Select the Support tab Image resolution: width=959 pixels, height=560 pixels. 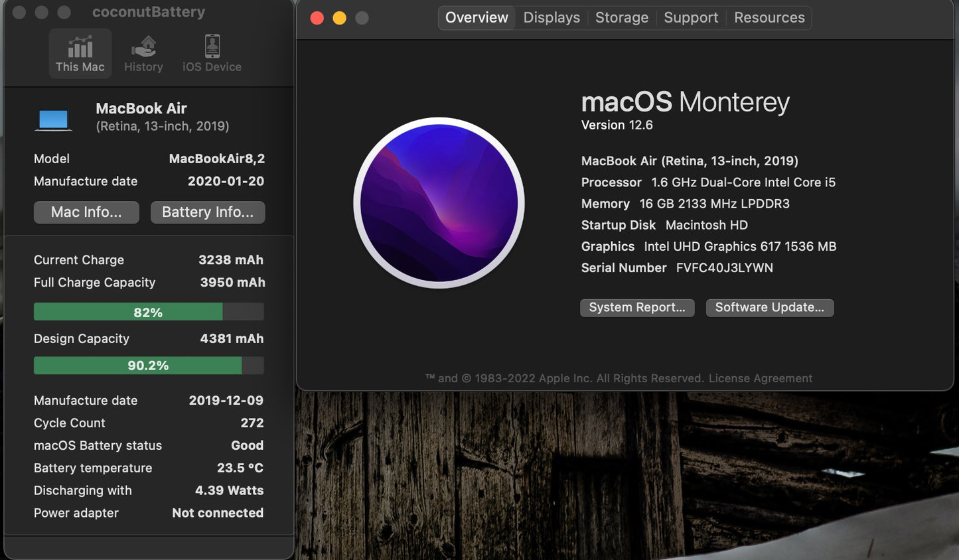pyautogui.click(x=690, y=17)
